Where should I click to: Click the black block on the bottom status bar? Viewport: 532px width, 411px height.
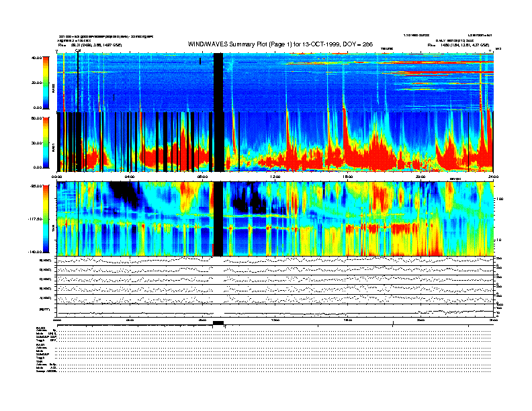218,323
